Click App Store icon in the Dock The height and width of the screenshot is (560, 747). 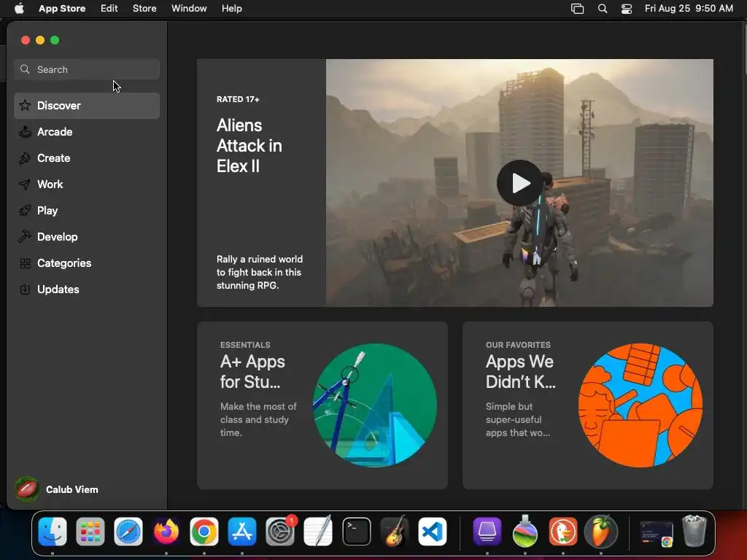point(242,532)
